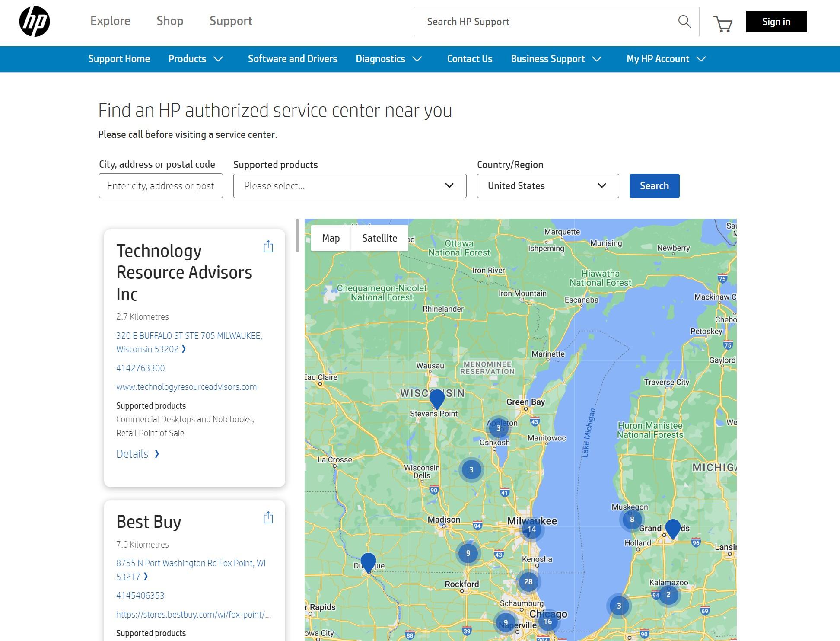Open the Milwaukee cluster marker 14
Screen dimensions: 840x641
click(531, 529)
